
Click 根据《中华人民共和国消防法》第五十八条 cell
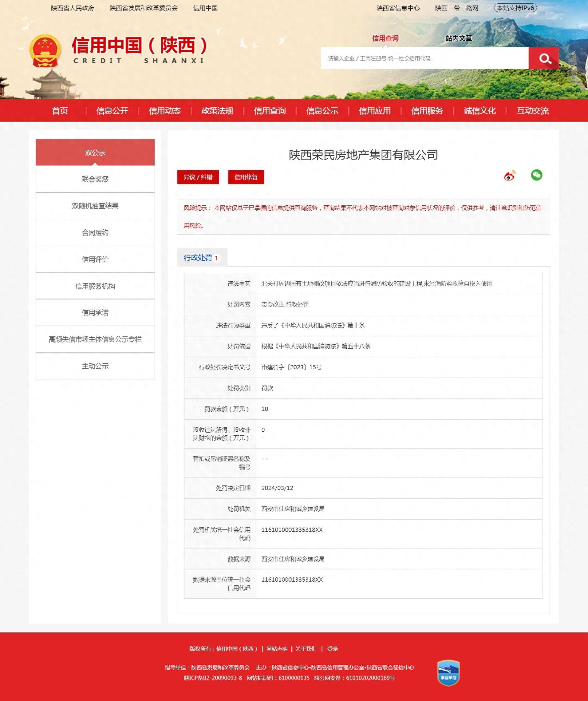coord(316,346)
